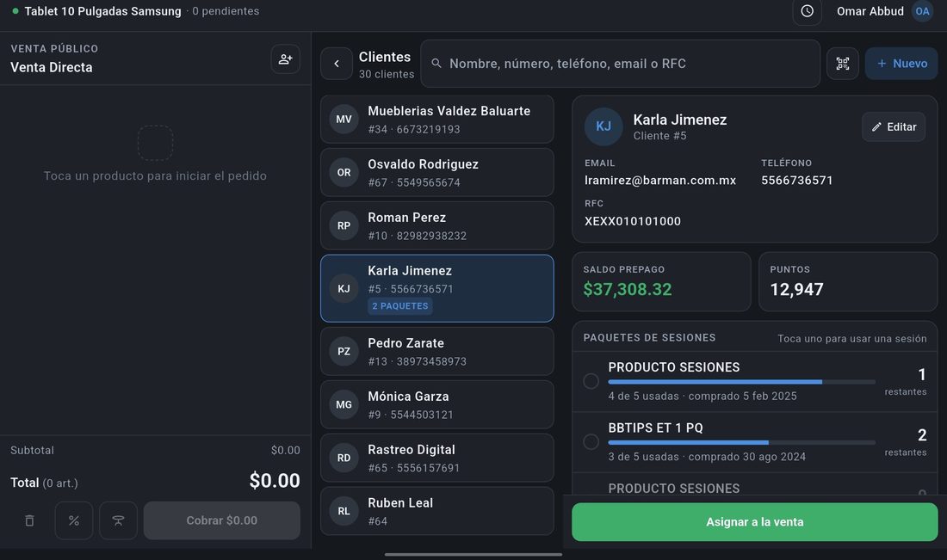Viewport: 947px width, 560px height.
Task: Open the Mónica Garza customer row
Action: point(436,404)
